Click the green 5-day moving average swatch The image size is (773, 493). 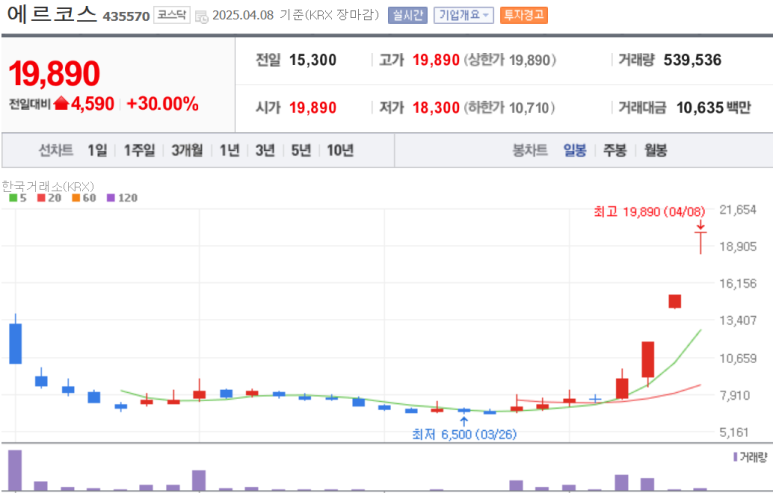click(13, 198)
